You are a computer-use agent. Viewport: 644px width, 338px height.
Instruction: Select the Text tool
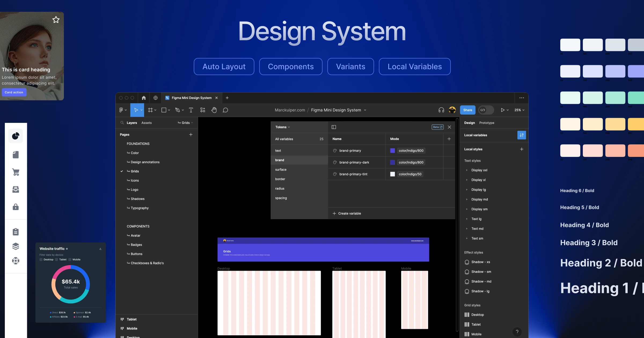191,110
